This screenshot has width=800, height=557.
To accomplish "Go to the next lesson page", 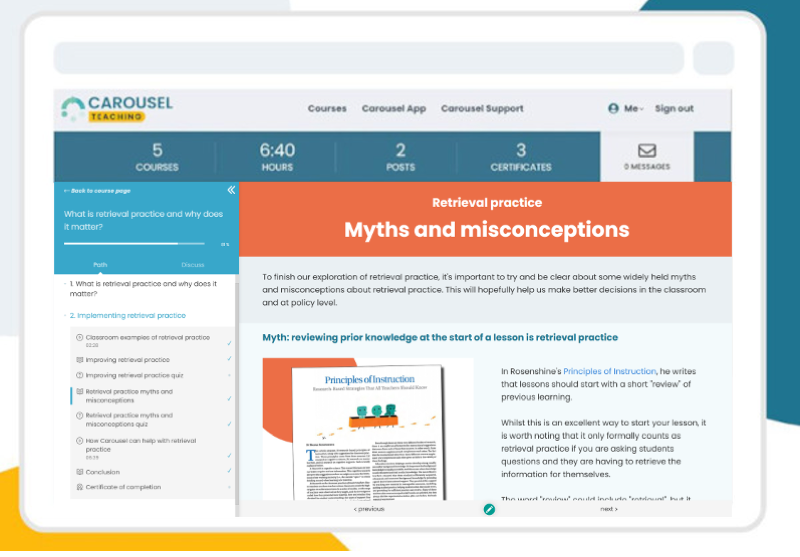I will click(x=608, y=509).
